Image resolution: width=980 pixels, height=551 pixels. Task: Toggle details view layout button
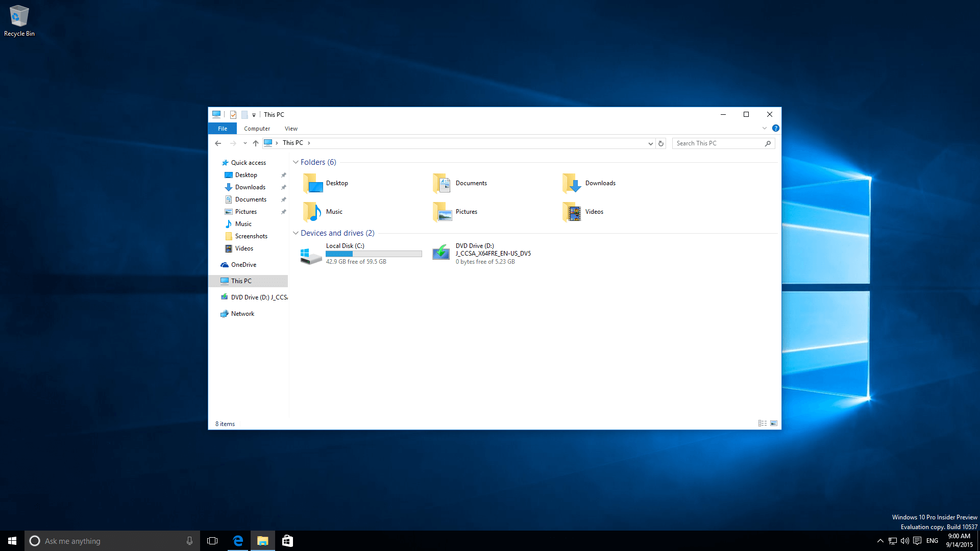[x=763, y=422]
